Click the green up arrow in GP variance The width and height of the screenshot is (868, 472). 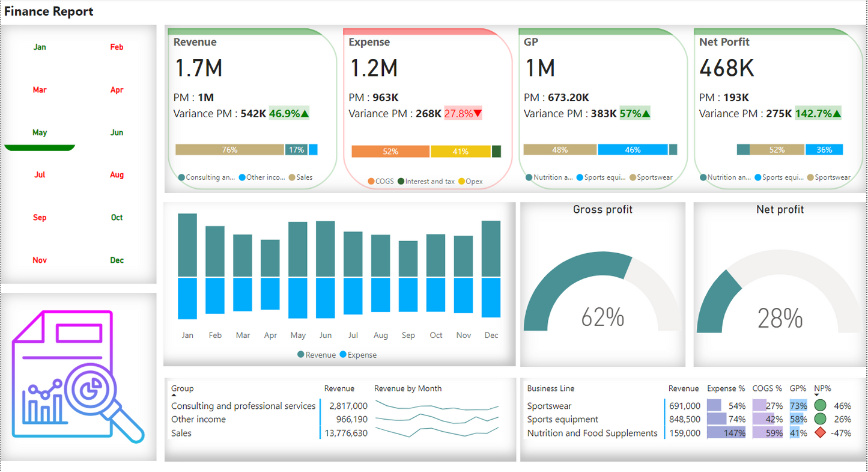pyautogui.click(x=646, y=114)
